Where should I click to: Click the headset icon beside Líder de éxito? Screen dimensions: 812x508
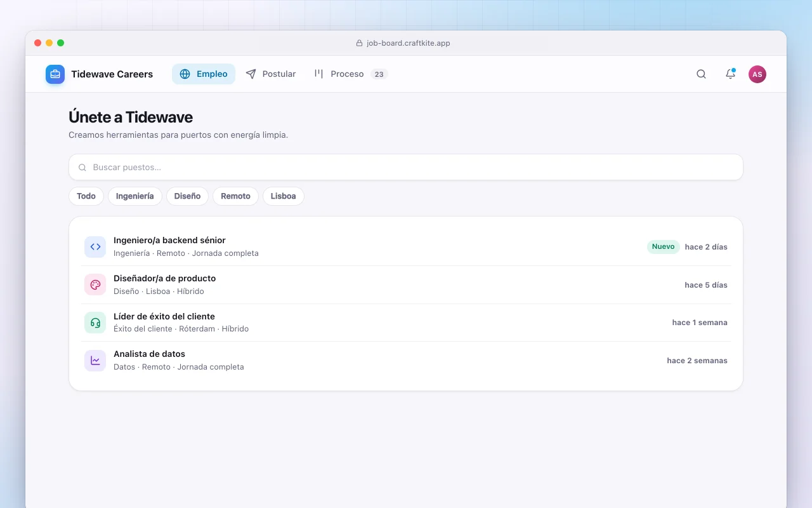[95, 323]
